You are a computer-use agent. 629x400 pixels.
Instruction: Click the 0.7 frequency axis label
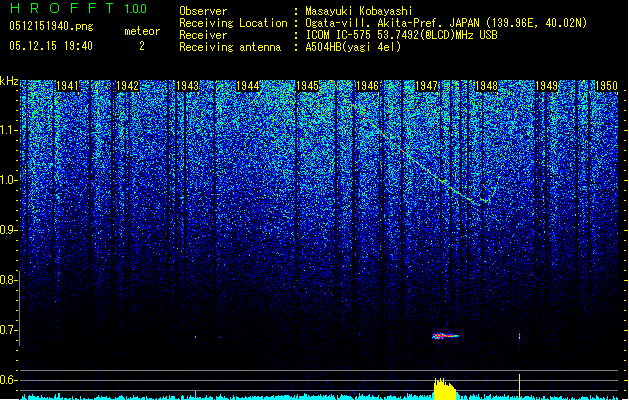8,330
